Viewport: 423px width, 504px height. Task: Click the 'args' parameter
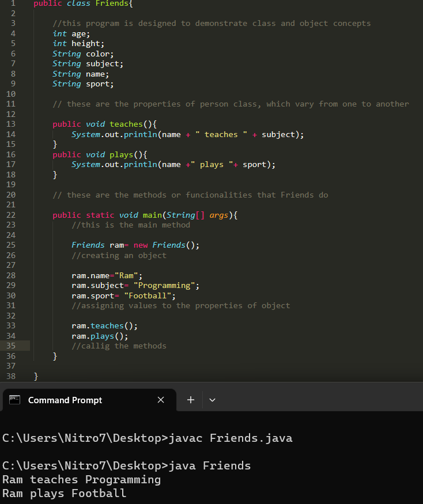(219, 215)
